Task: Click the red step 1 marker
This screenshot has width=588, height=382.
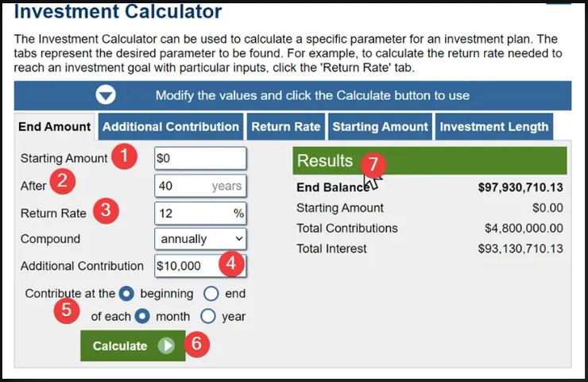Action: click(x=123, y=157)
